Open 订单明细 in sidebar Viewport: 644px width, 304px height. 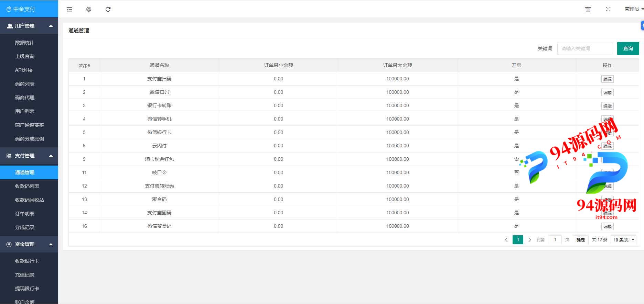point(25,214)
